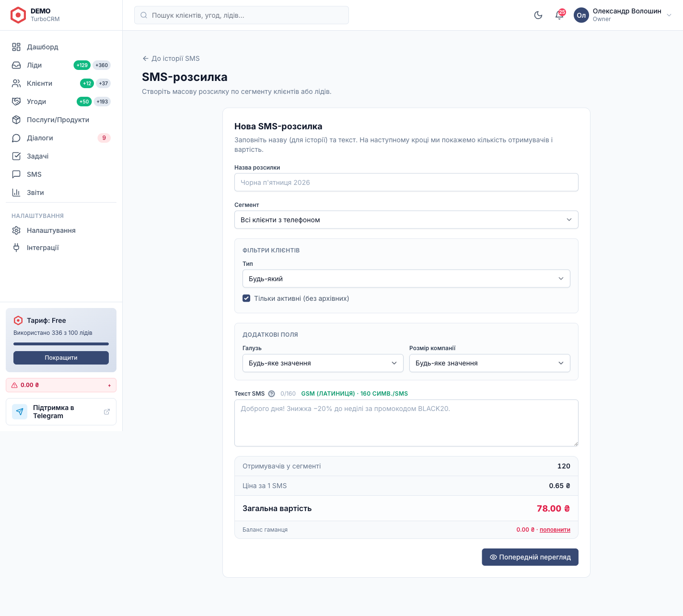
Task: Open notifications bell with 25 badge
Action: [x=559, y=15]
